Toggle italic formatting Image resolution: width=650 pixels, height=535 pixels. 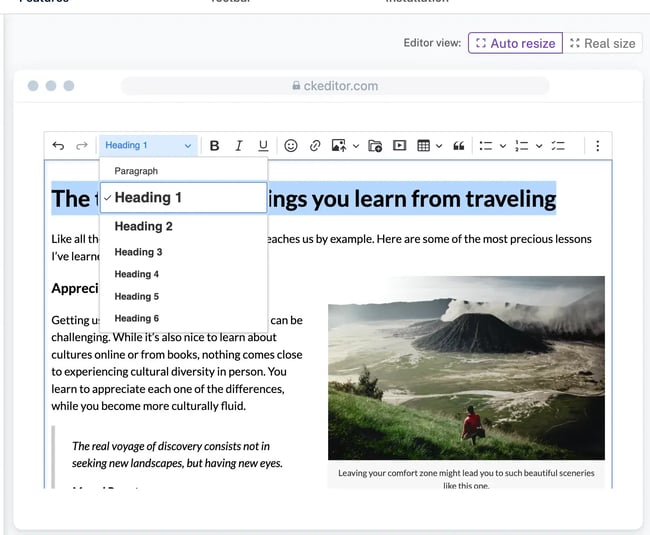[x=238, y=145]
